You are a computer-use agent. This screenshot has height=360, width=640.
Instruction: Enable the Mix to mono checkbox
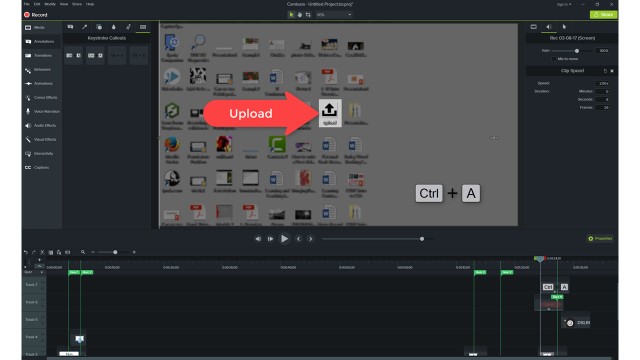point(553,59)
